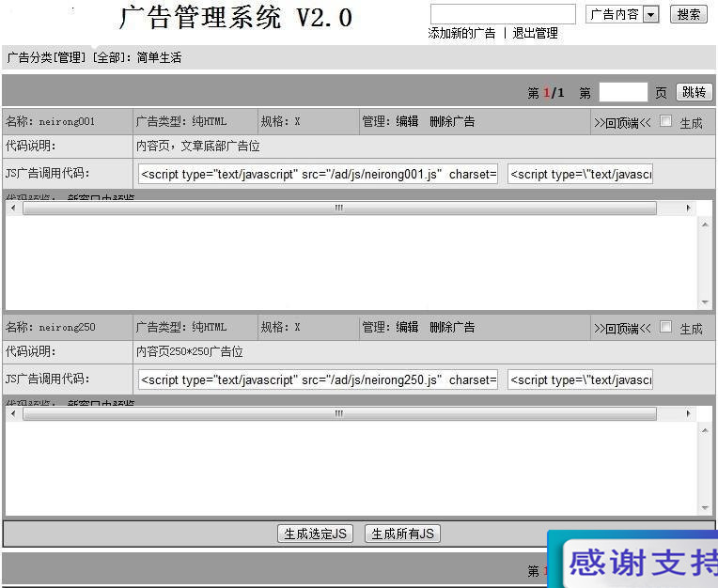
Task: Click description 内容页，文章底部广告位
Action: point(197,147)
